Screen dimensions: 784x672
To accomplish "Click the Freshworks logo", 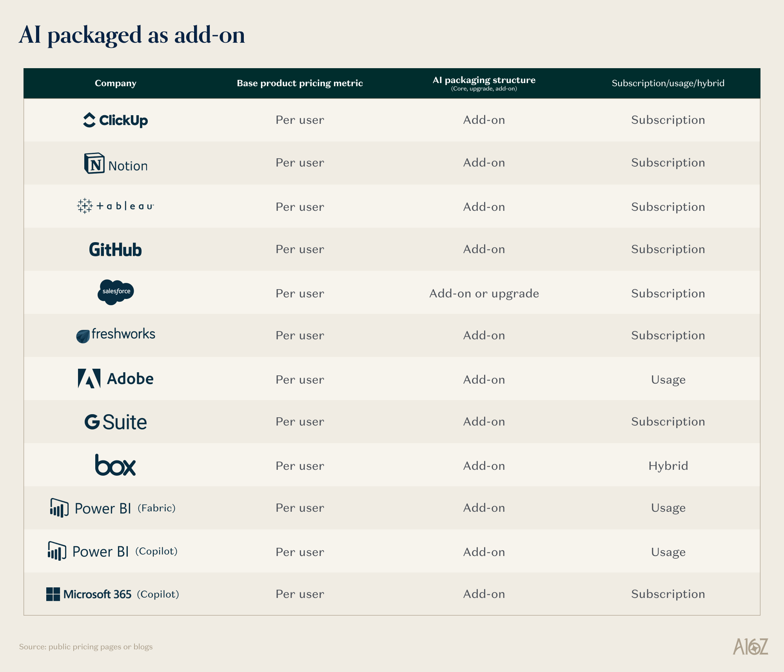I will (x=115, y=335).
